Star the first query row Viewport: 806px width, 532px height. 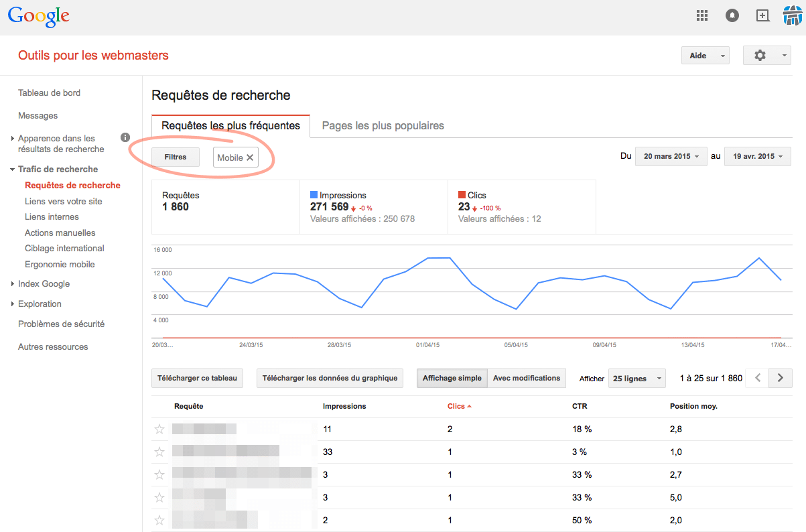tap(159, 429)
